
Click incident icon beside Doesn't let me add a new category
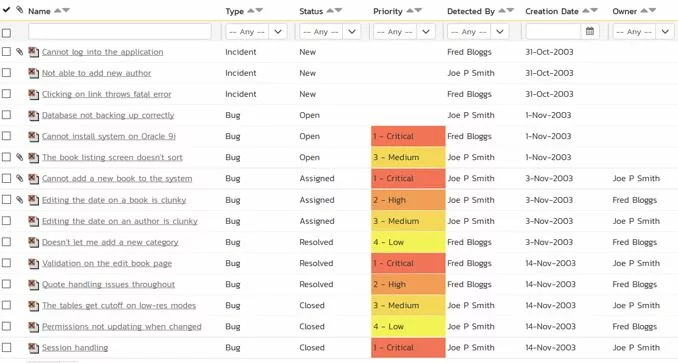34,242
